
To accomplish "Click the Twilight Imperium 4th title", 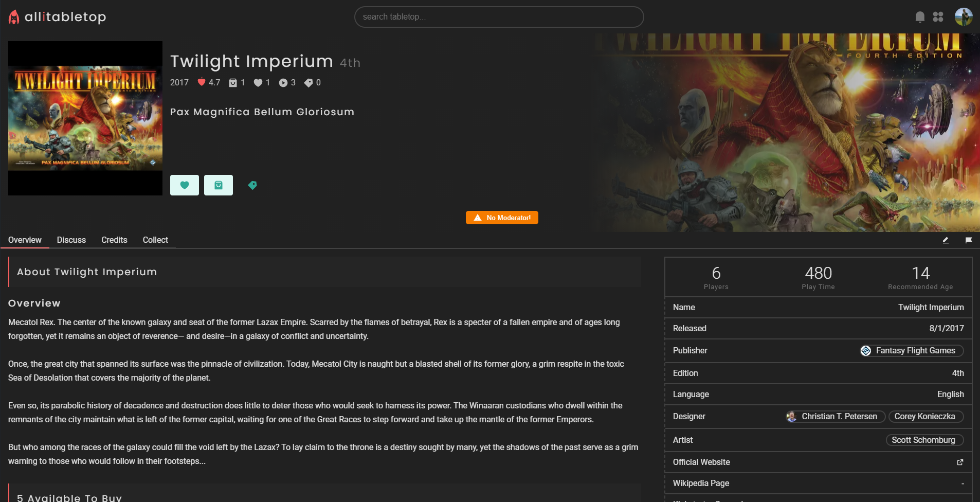I will (x=265, y=61).
